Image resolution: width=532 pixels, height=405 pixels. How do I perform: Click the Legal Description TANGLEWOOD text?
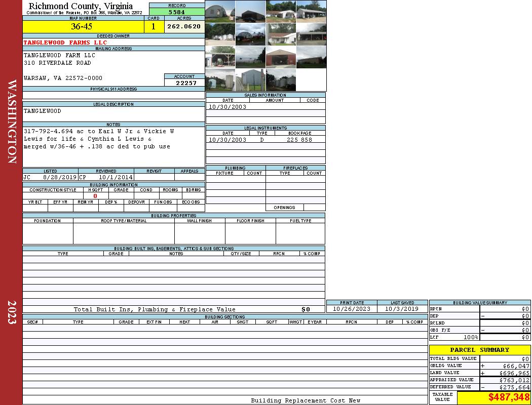pyautogui.click(x=43, y=111)
